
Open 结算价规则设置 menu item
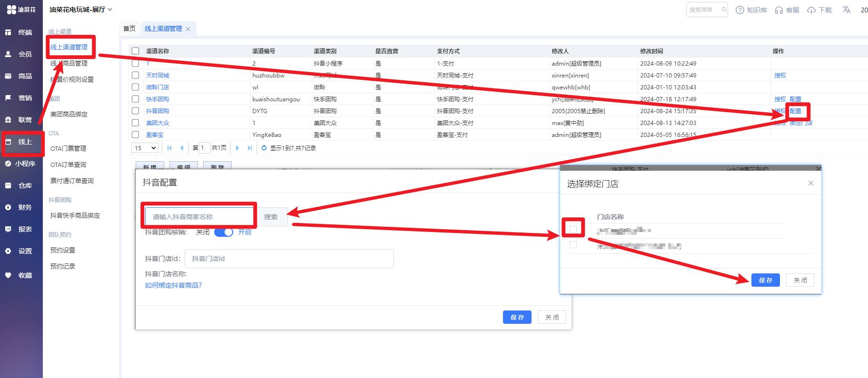pyautogui.click(x=72, y=79)
